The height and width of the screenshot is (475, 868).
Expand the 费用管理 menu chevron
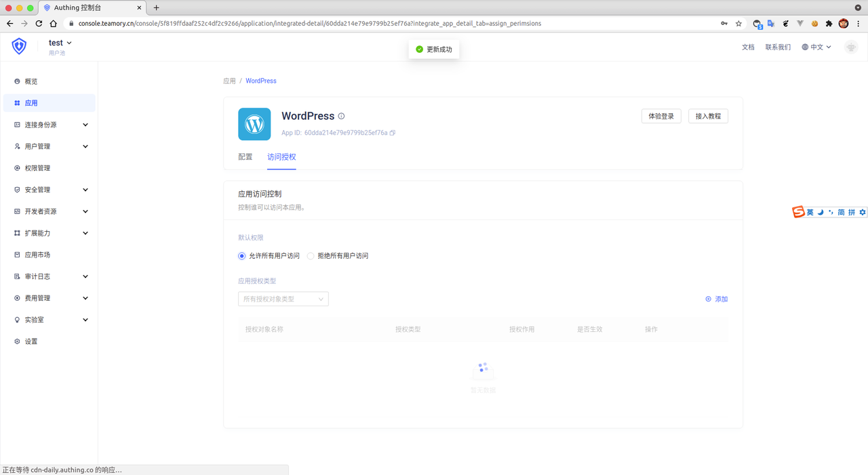pos(85,298)
